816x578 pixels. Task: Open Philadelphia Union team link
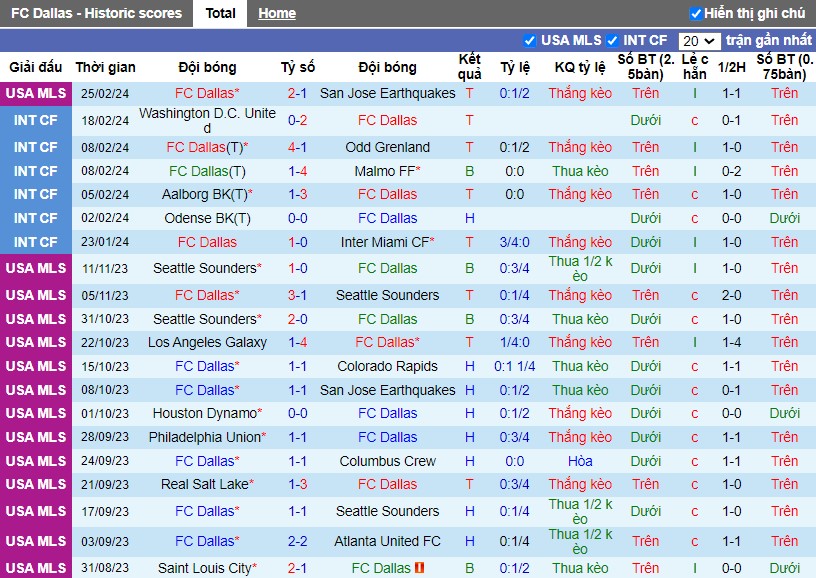point(207,438)
